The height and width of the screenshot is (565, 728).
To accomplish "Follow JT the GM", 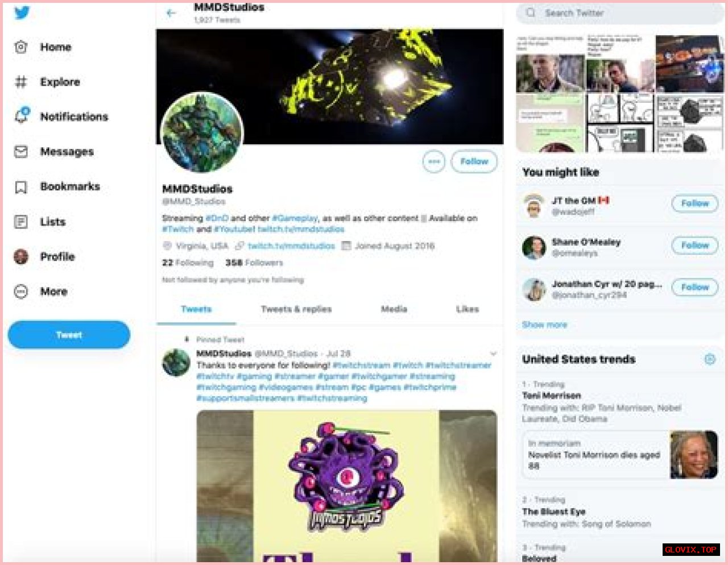I will click(x=694, y=203).
